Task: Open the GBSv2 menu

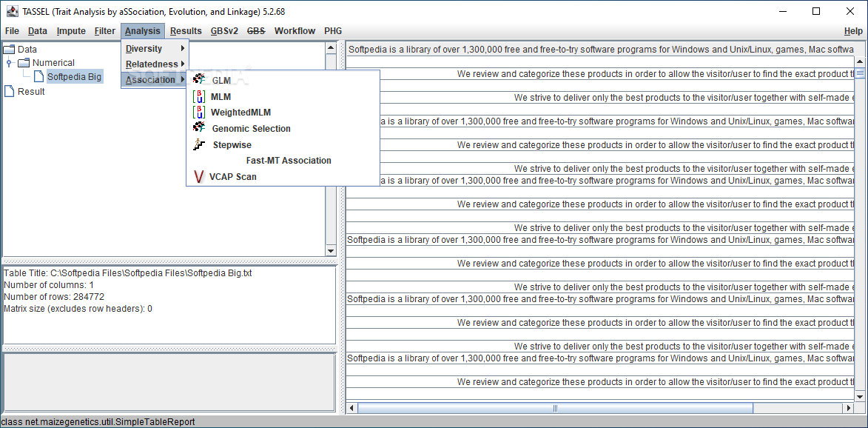Action: pos(224,31)
